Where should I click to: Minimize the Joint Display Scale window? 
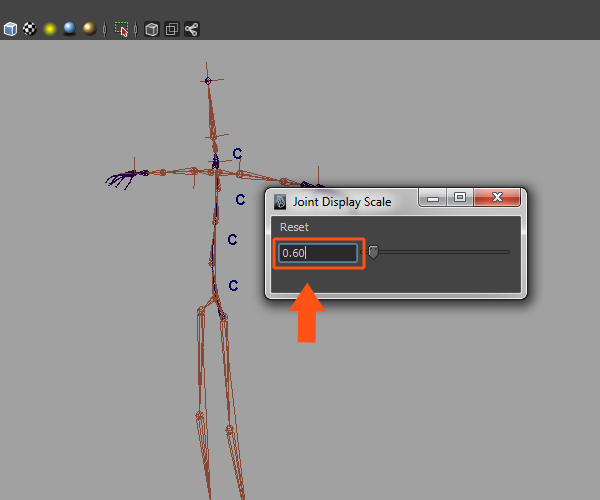[433, 197]
